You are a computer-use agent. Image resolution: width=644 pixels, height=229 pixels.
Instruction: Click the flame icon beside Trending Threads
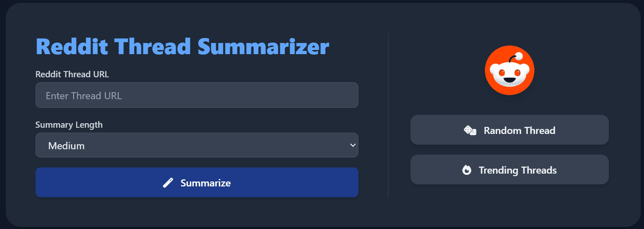[x=467, y=170]
